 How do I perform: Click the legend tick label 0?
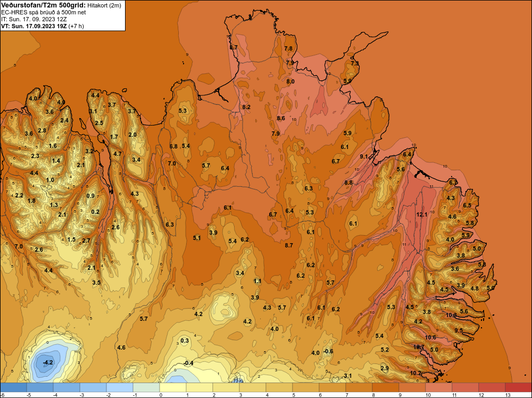pos(161,395)
